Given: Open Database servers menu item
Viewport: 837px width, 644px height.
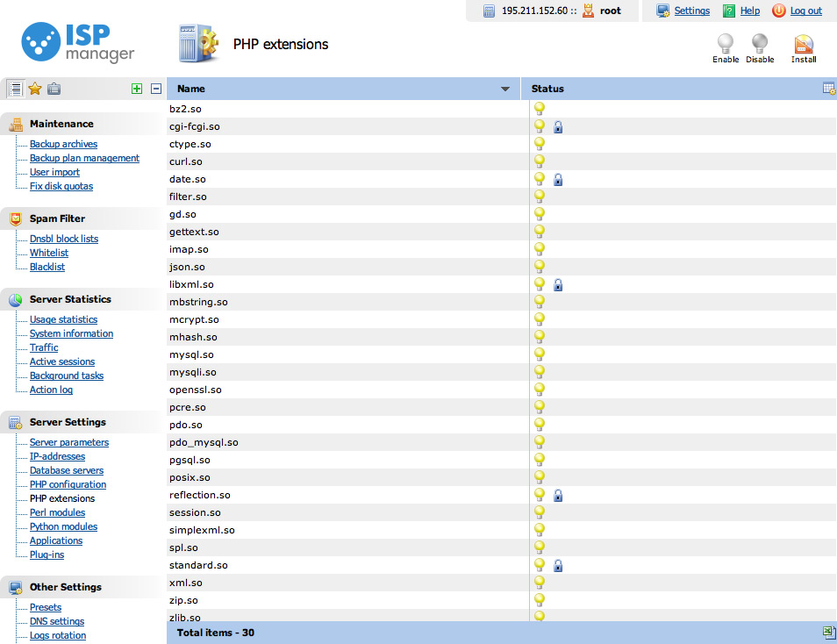Looking at the screenshot, I should click(67, 470).
